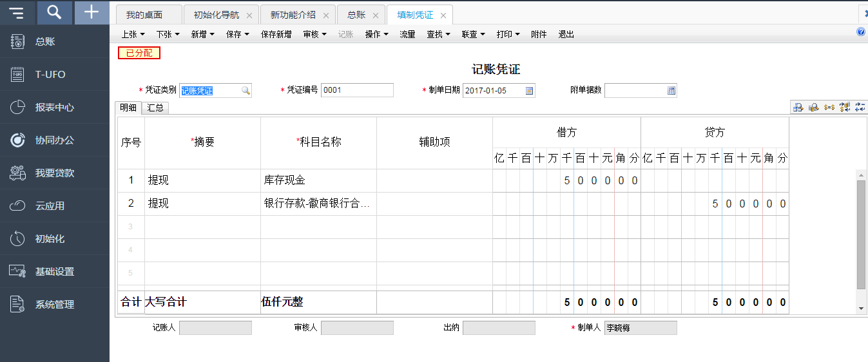
Task: Open 报表中心 from the sidebar
Action: 54,108
